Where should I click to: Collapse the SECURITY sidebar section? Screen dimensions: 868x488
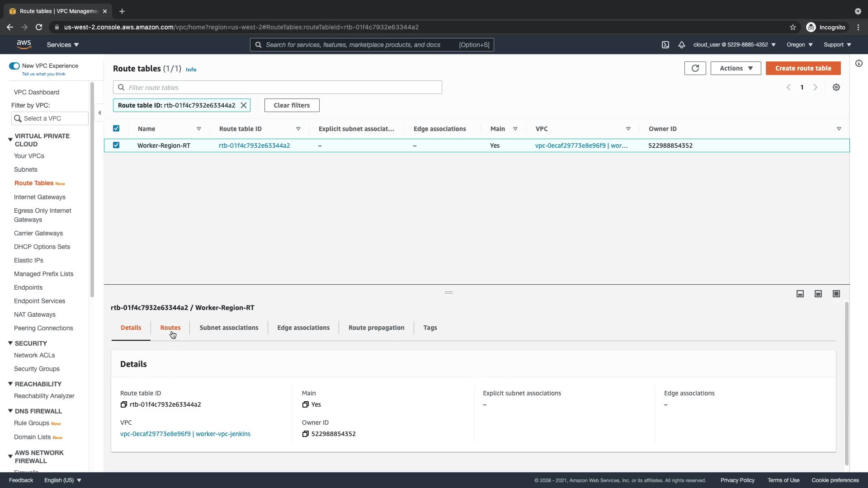point(10,343)
